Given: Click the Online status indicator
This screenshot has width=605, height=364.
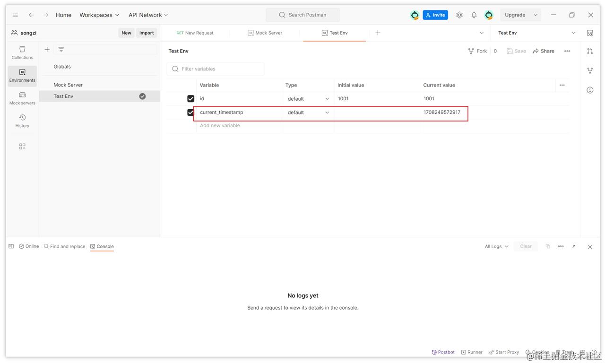Looking at the screenshot, I should pyautogui.click(x=29, y=246).
